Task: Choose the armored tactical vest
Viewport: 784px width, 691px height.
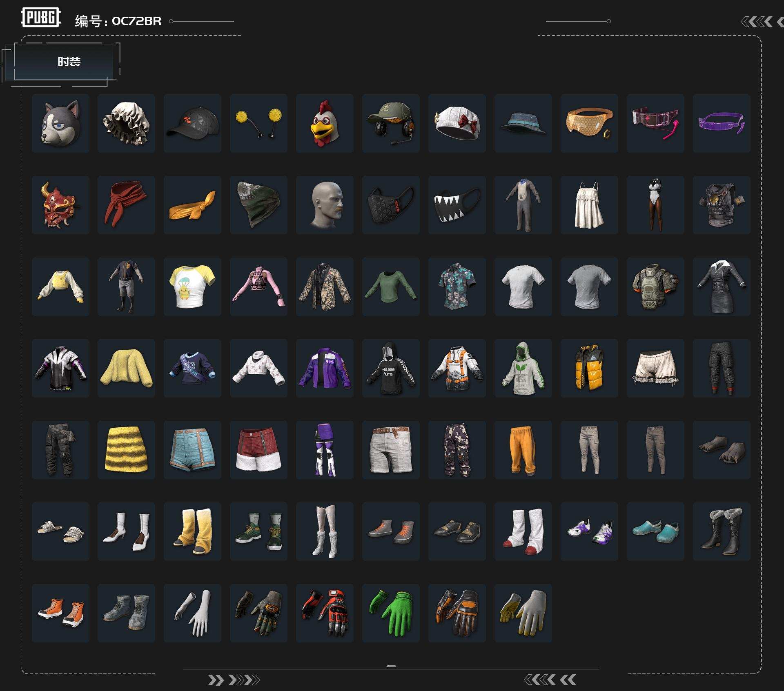Action: [655, 287]
